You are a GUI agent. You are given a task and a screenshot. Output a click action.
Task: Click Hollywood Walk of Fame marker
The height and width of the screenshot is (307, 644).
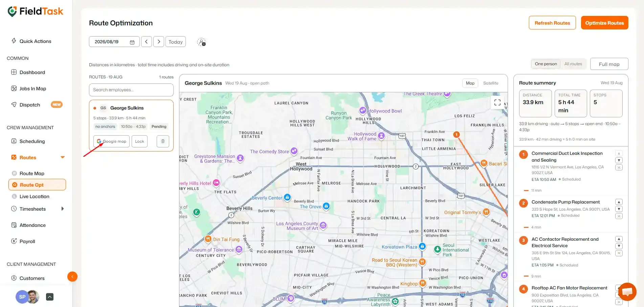pos(381,136)
